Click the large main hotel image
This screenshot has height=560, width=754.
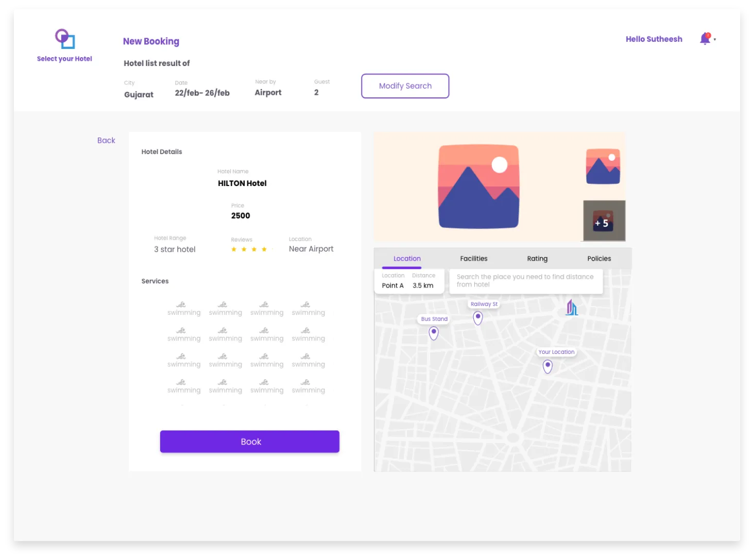[478, 186]
